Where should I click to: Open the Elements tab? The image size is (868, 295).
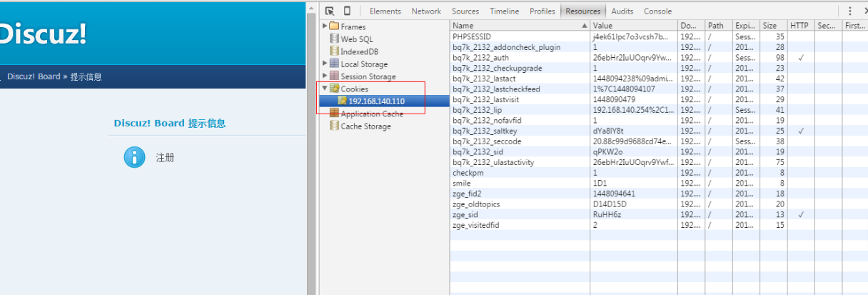pyautogui.click(x=385, y=11)
